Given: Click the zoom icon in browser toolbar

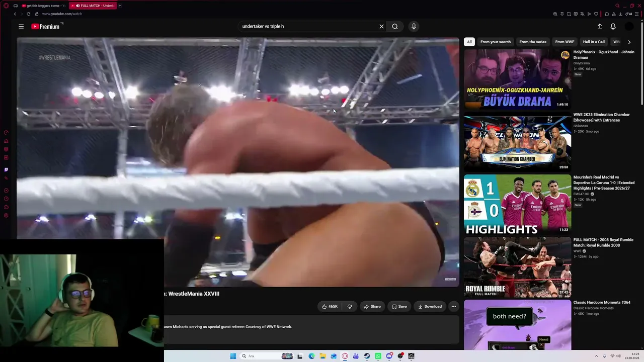Looking at the screenshot, I should click(x=555, y=14).
